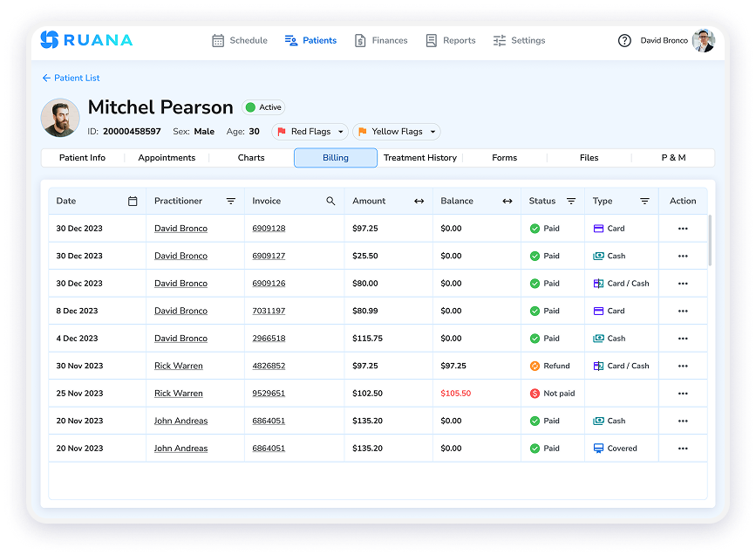Viewport: 756px width, 555px height.
Task: Open actions menu for invoice 4826852
Action: pyautogui.click(x=683, y=367)
